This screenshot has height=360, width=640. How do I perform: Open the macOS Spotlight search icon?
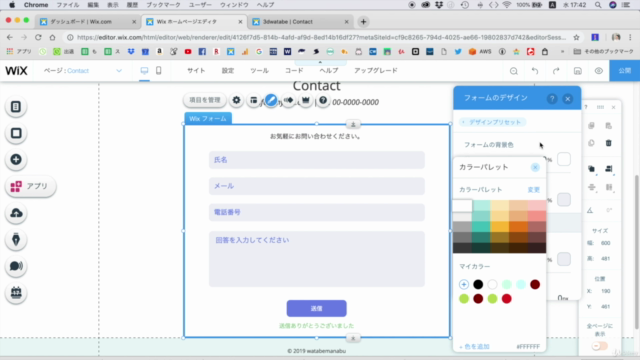pyautogui.click(x=598, y=5)
